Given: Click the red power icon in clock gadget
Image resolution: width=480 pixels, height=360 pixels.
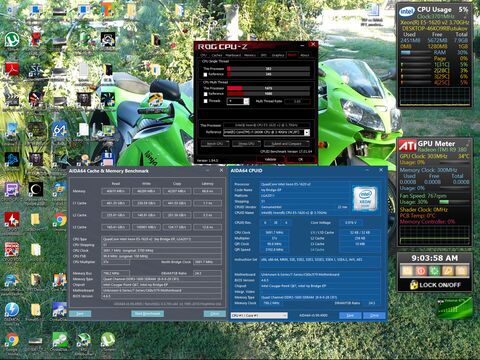Looking at the screenshot, I should coord(421,271).
